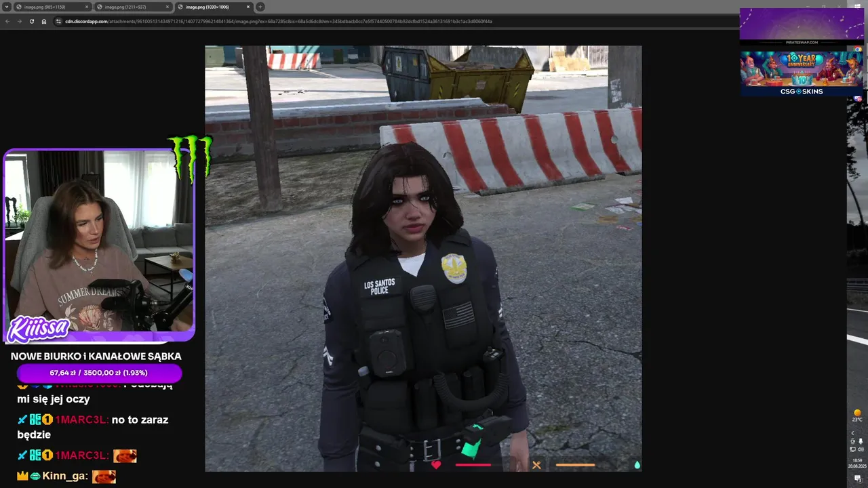Reload the current page

point(31,21)
